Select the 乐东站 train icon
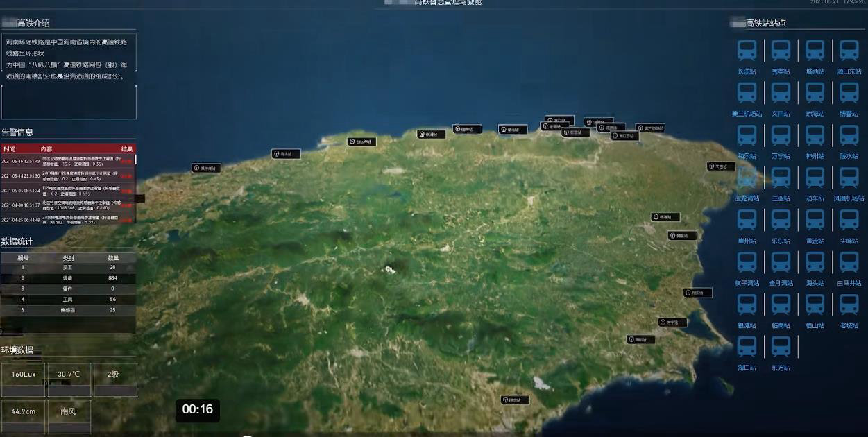 (781, 221)
